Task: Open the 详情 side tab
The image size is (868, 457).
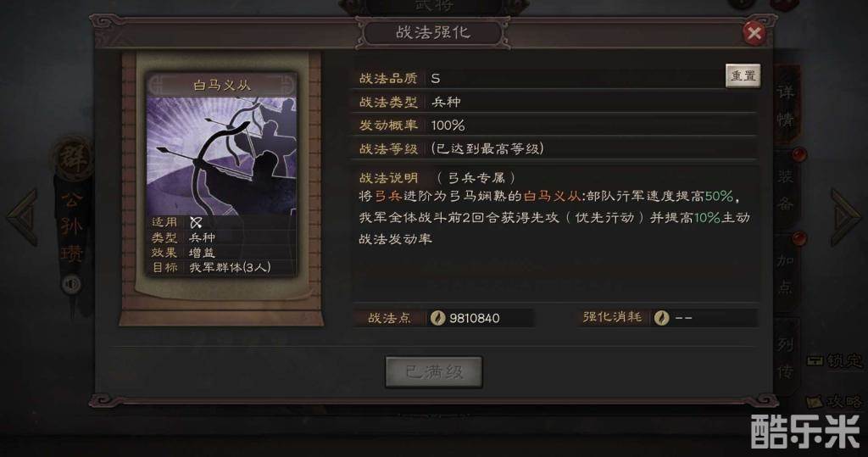Action: (x=786, y=106)
